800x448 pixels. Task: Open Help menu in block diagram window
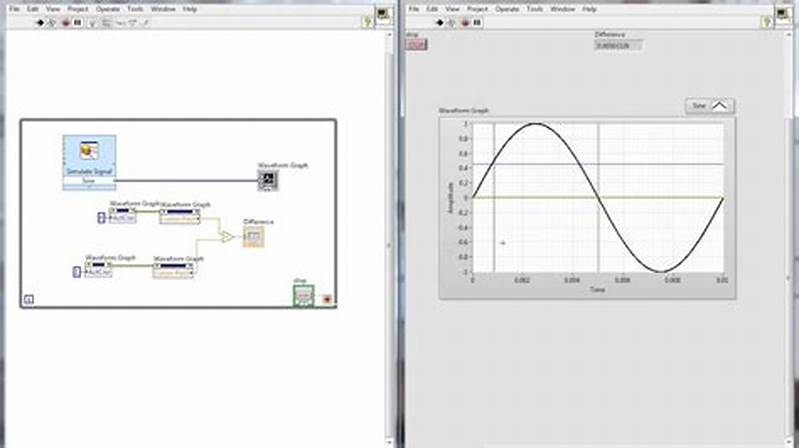(x=190, y=9)
